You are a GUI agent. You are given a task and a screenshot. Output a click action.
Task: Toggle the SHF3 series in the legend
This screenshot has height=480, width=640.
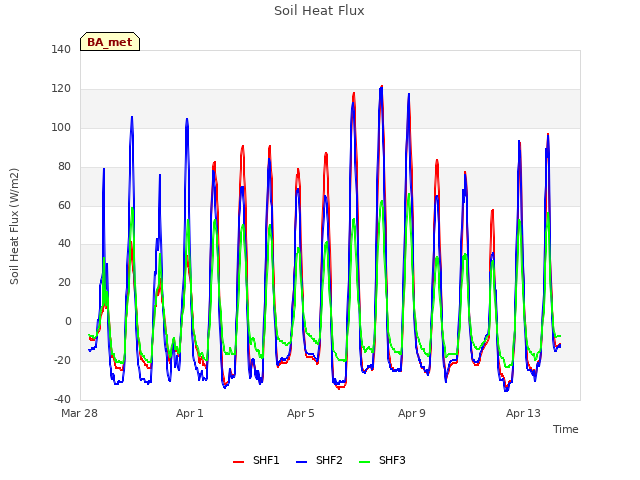(382, 460)
